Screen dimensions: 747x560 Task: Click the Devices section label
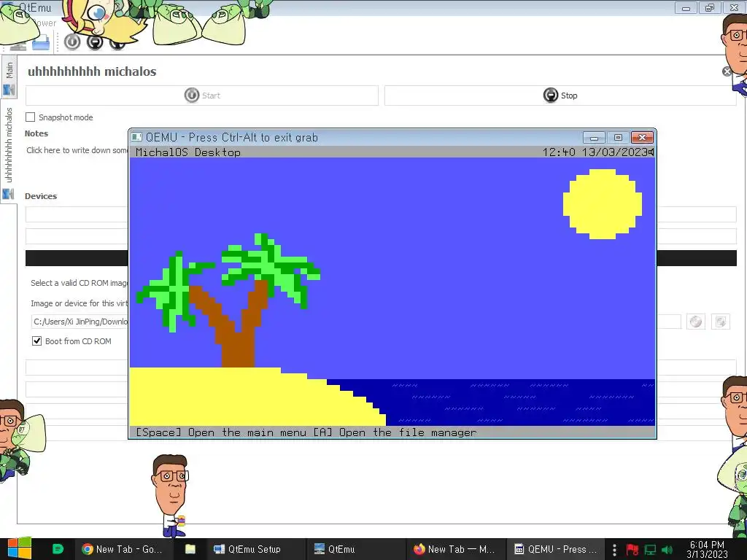pyautogui.click(x=41, y=196)
